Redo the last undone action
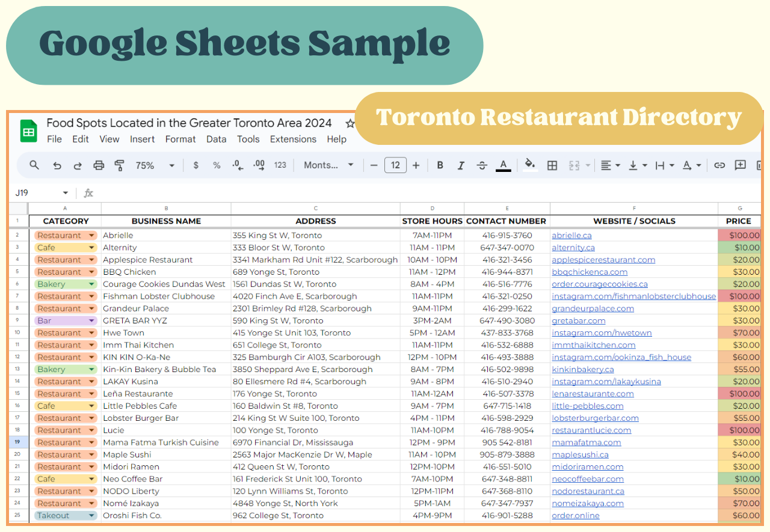This screenshot has height=532, width=770. [x=78, y=165]
